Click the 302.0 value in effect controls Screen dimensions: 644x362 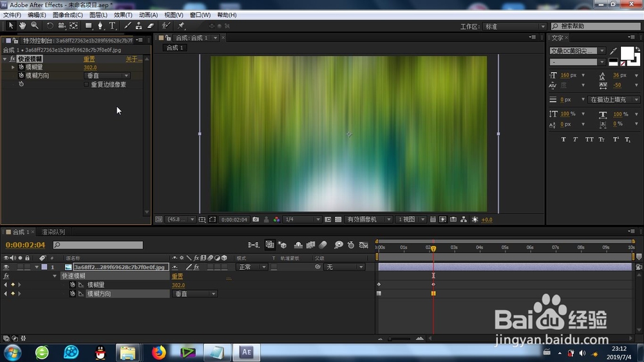90,68
